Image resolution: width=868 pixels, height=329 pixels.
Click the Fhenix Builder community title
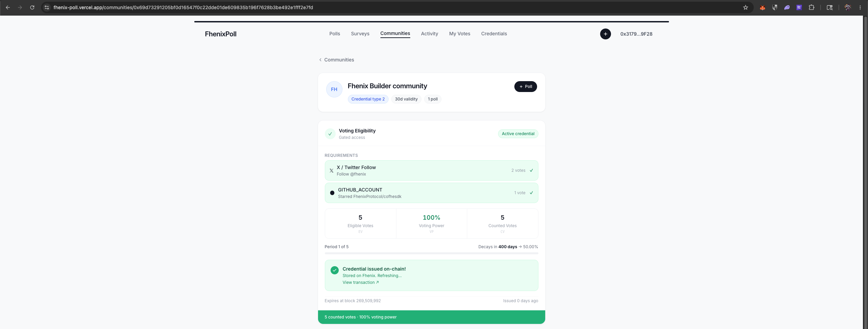(387, 86)
